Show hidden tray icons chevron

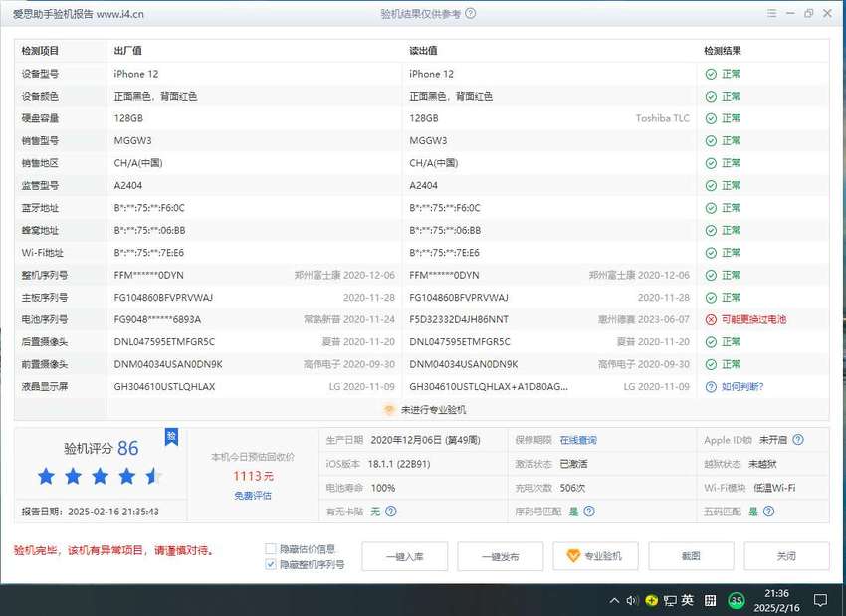614,600
